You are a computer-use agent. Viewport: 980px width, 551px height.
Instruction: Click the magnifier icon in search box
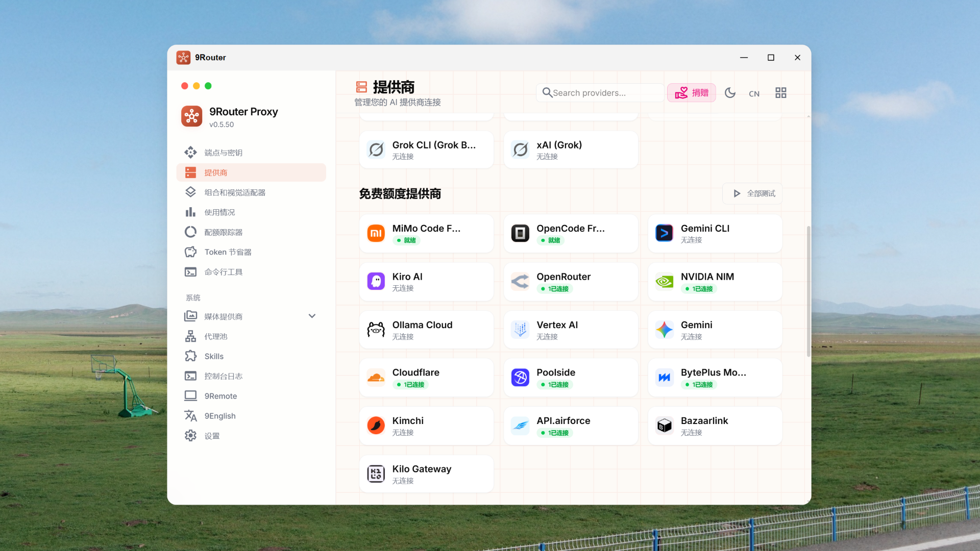tap(547, 93)
